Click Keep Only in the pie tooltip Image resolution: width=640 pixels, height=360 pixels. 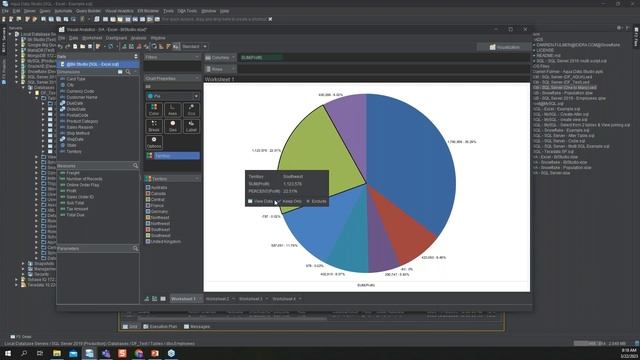[x=289, y=201]
